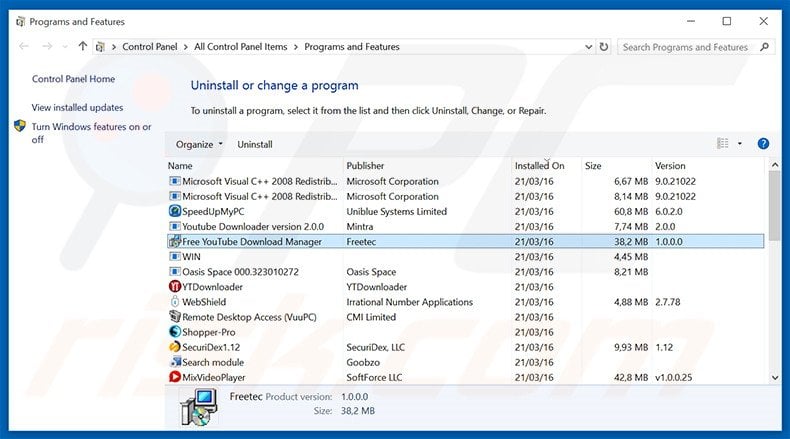Click the Oasis Space program icon

pos(174,272)
